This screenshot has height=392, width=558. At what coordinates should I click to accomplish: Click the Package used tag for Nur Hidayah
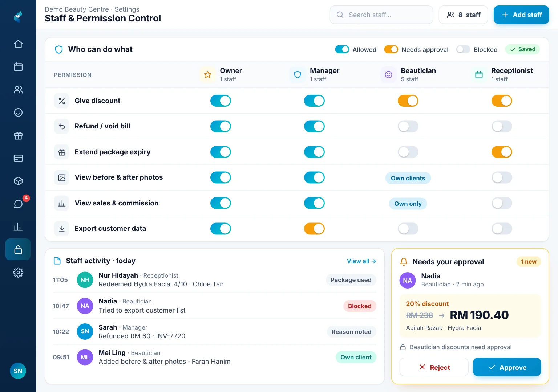pyautogui.click(x=351, y=280)
